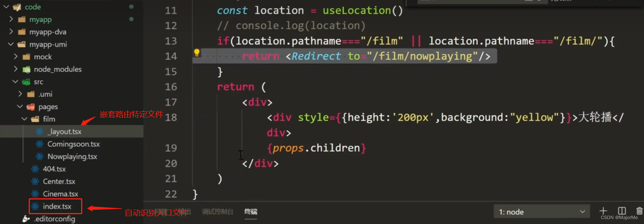This screenshot has height=224, width=644.
Task: Click the React icon beside Center.tsx
Action: 35,181
